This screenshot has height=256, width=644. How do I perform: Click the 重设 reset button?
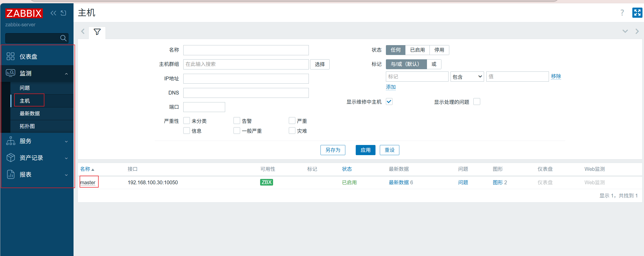(389, 150)
